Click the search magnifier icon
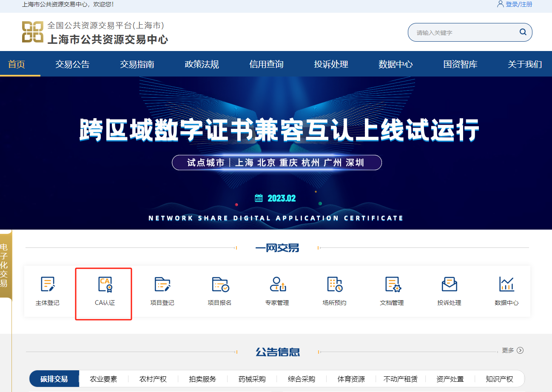Image resolution: width=552 pixels, height=392 pixels. 523,32
